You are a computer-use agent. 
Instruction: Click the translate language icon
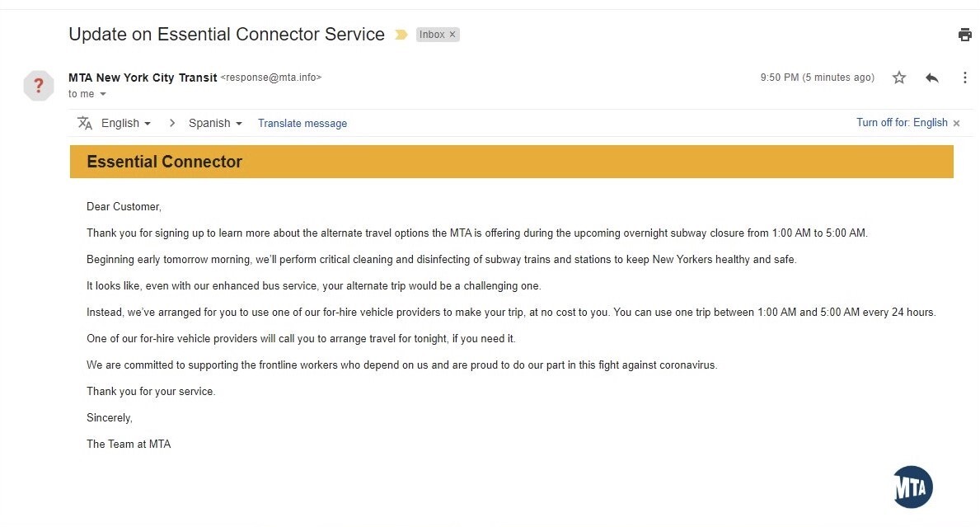(x=85, y=123)
